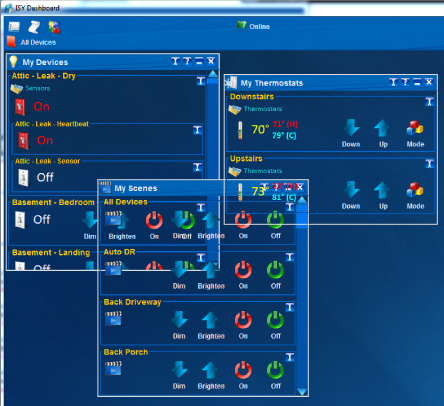The width and height of the screenshot is (444, 406).
Task: Select the 71° (H) heat setpoint text
Action: [285, 124]
